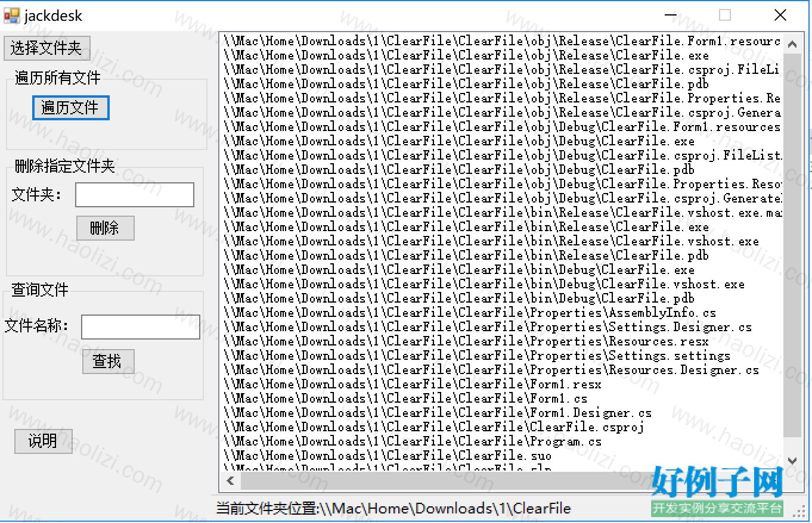Click the 删除指定文件夹 group label
The width and height of the screenshot is (812, 523).
[65, 166]
